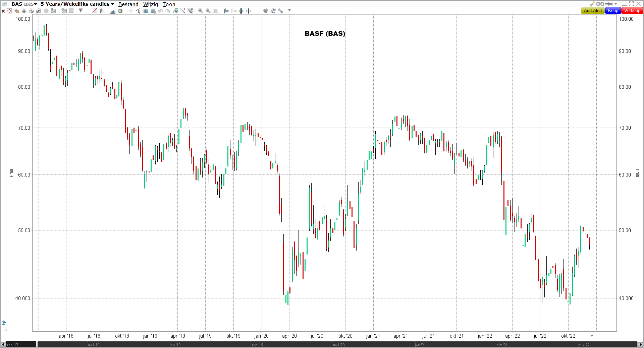Click the single diagonal trendline tool
The width and height of the screenshot is (644, 348).
pyautogui.click(x=183, y=11)
